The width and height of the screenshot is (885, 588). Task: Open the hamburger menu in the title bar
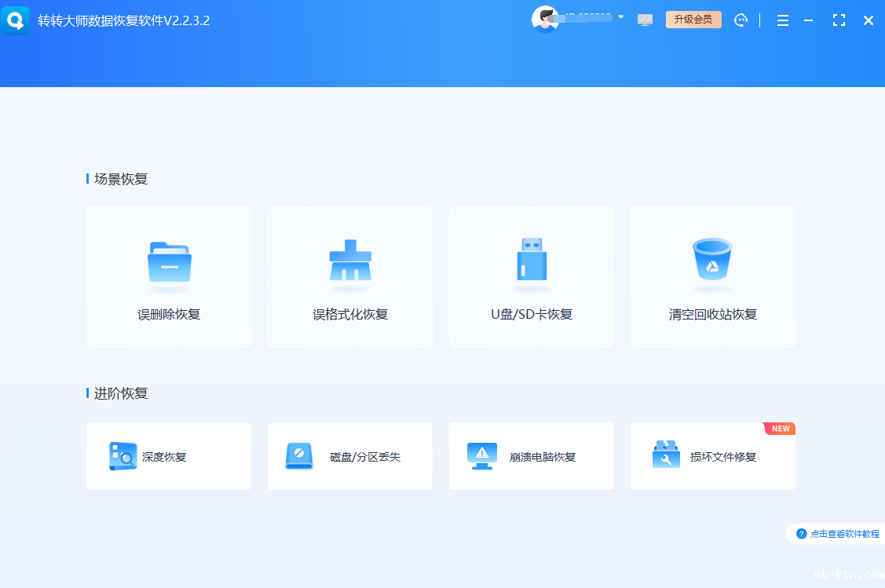783,20
